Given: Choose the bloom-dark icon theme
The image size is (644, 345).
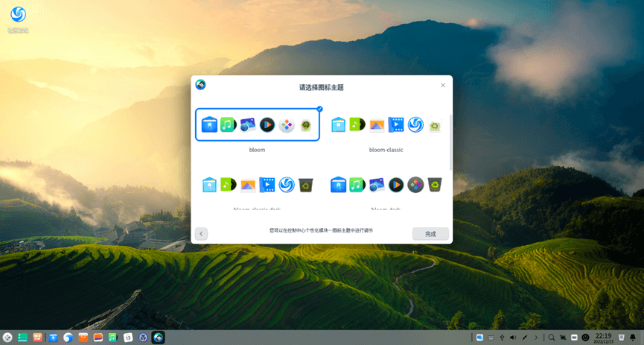Looking at the screenshot, I should coord(386,185).
